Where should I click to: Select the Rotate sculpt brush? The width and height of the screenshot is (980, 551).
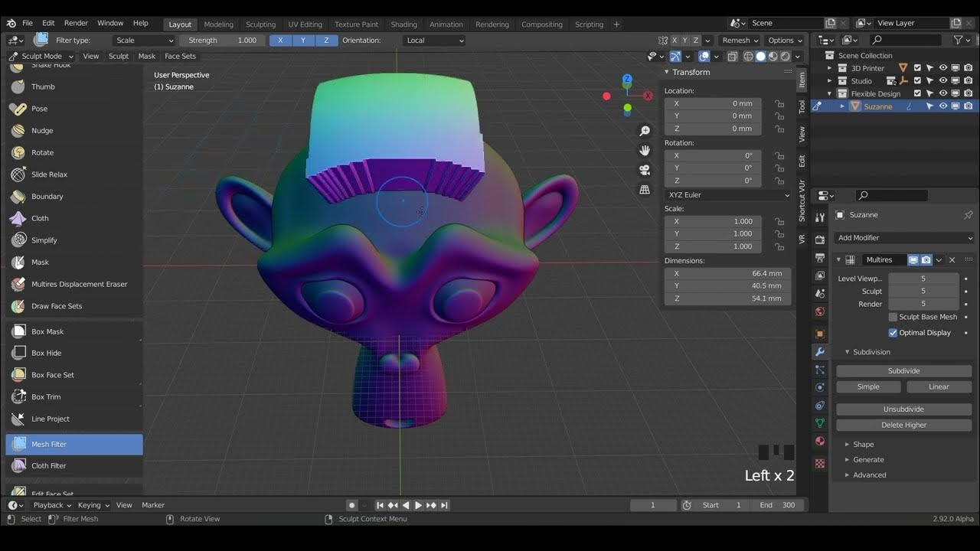tap(74, 152)
